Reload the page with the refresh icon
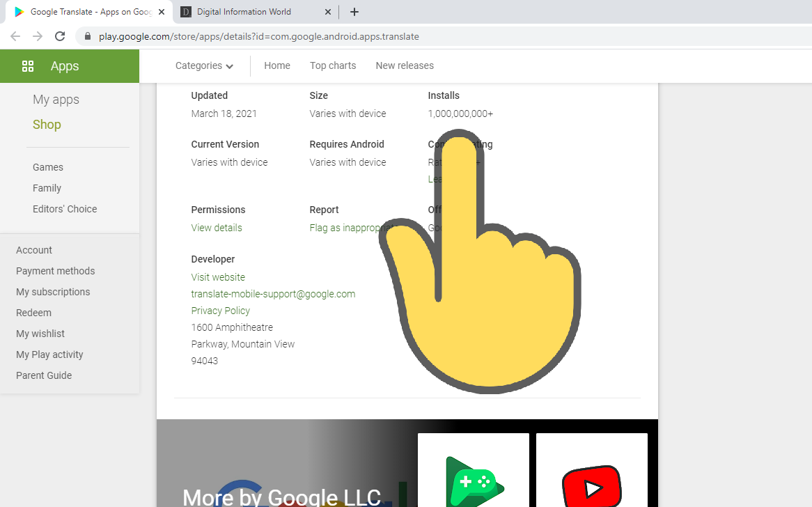This screenshot has height=507, width=812. click(60, 36)
